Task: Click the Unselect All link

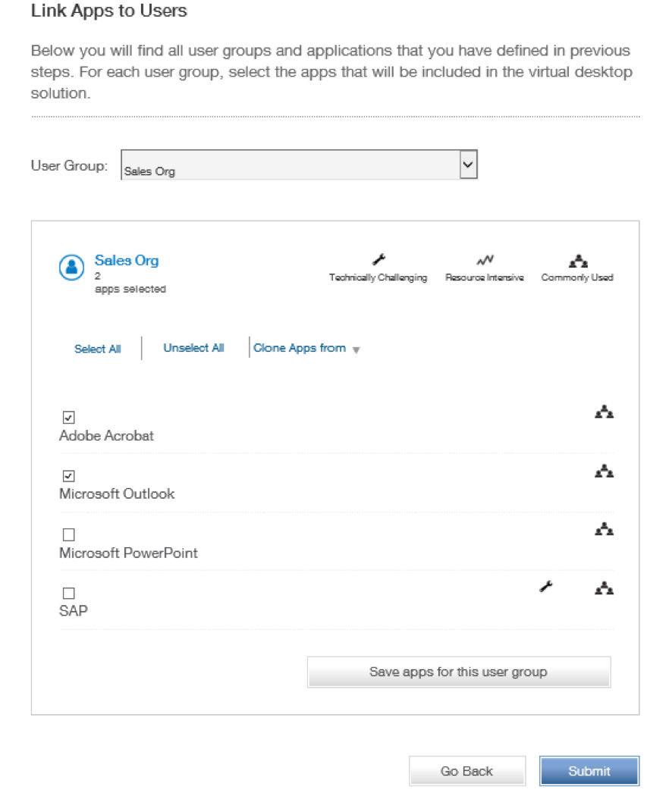Action: 193,348
